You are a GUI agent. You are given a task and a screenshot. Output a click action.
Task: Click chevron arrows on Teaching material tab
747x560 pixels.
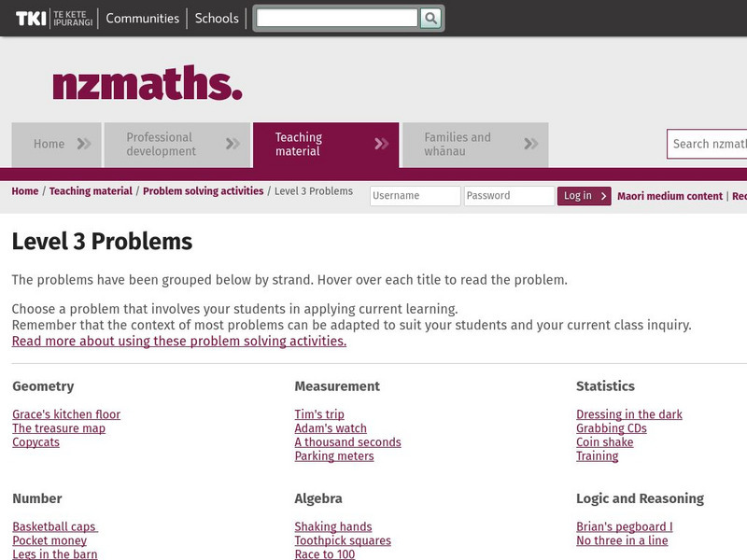[382, 144]
